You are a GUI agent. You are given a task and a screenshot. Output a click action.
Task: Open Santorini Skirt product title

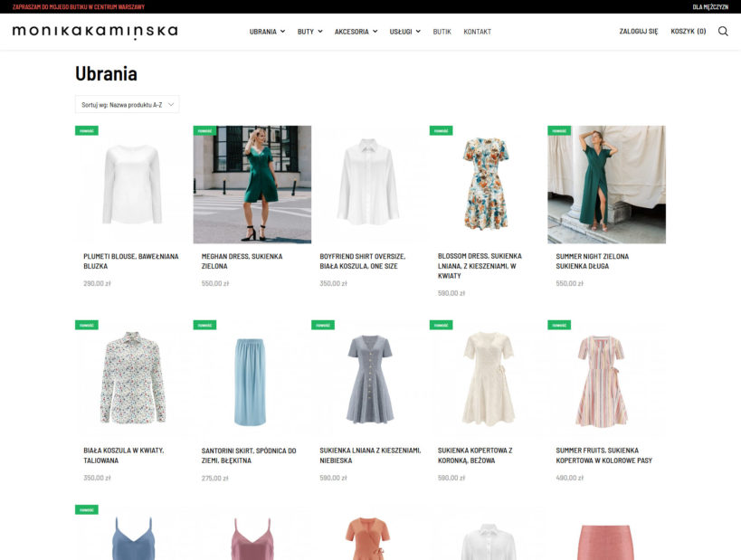[249, 456]
